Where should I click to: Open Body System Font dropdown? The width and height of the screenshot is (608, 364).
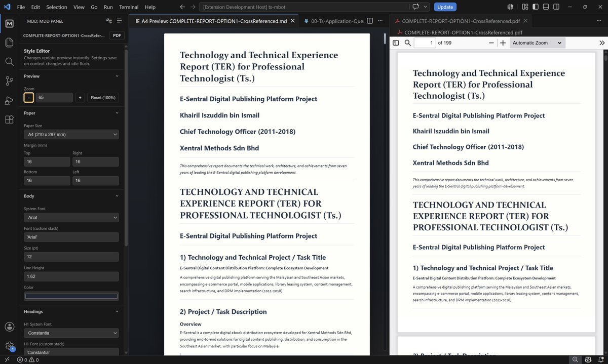[71, 218]
